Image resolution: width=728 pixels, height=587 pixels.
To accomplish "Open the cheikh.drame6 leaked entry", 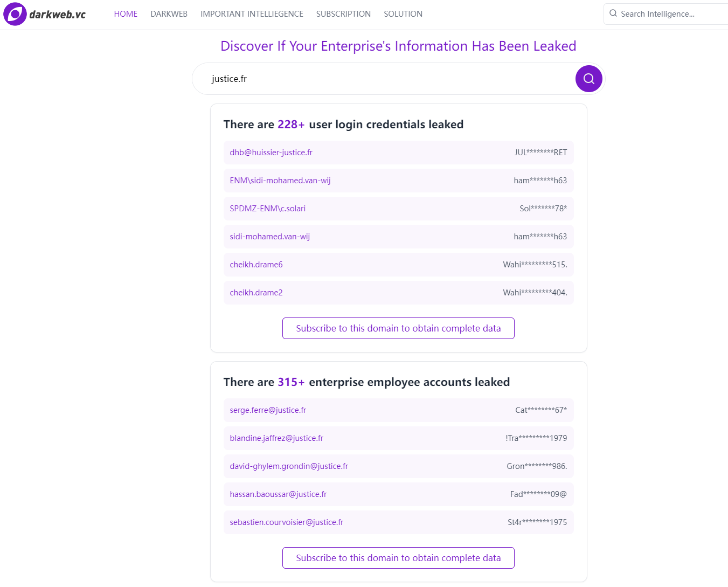I will (x=398, y=265).
